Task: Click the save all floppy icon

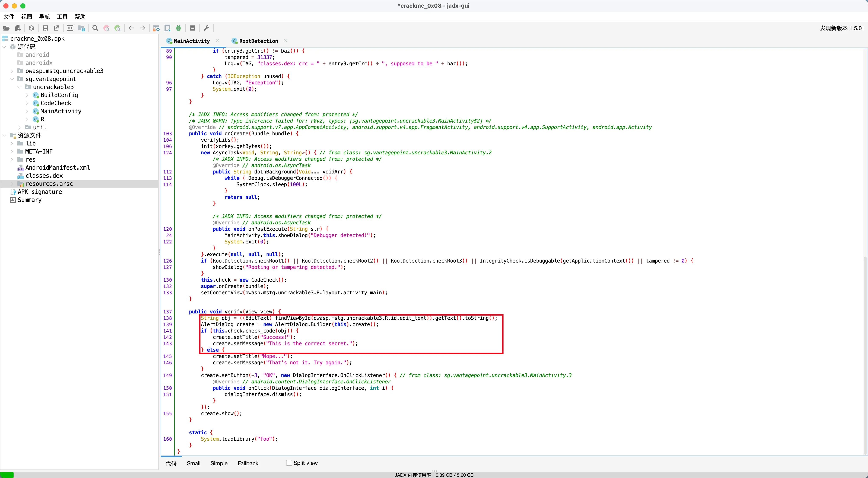Action: pos(45,28)
